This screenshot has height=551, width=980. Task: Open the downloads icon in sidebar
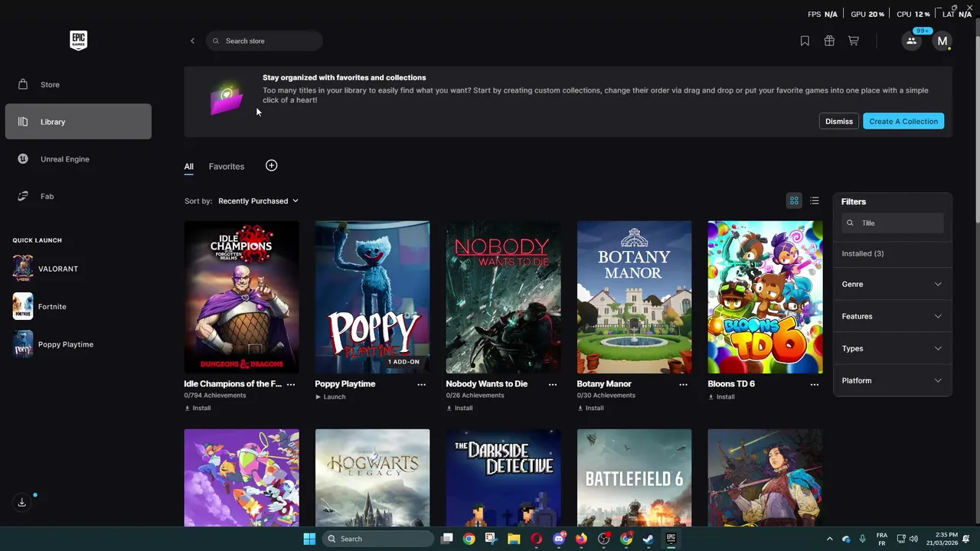click(22, 502)
